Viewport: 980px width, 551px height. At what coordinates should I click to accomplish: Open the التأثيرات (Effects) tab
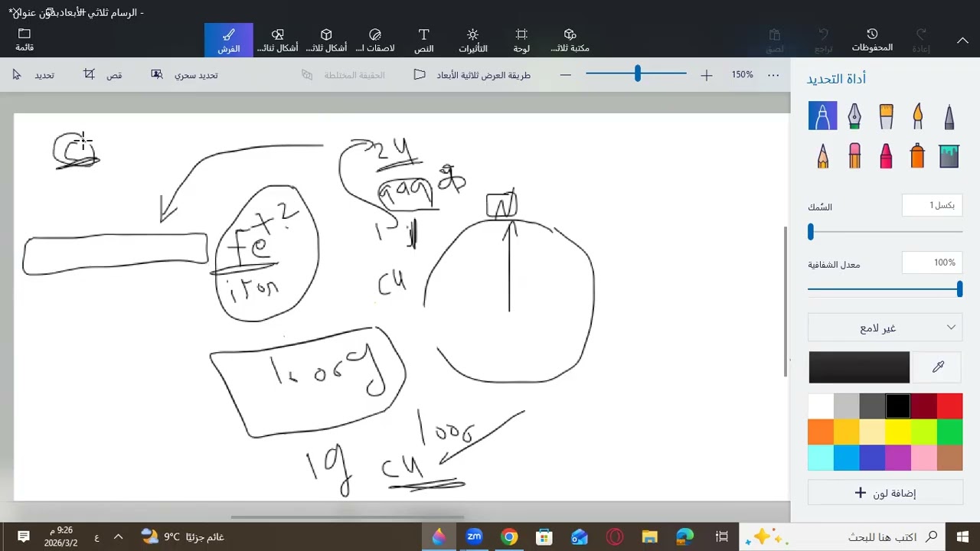[472, 41]
